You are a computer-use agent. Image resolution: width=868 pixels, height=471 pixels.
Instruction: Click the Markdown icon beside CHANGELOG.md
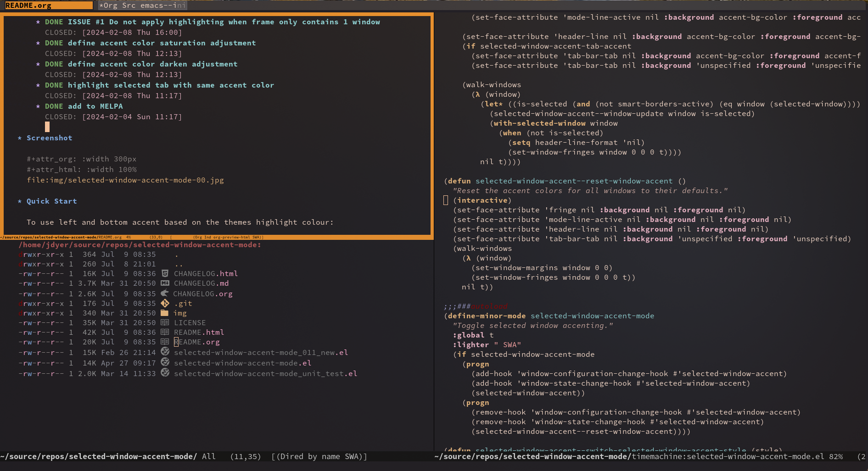coord(165,283)
